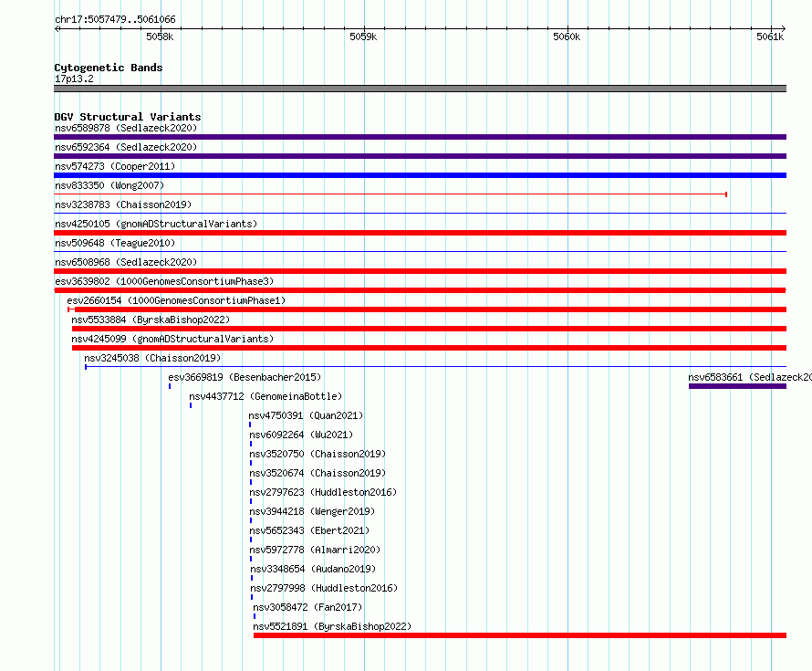The width and height of the screenshot is (812, 671).
Task: Click the nsv3245038 (Chaisson2019) label
Action: point(152,358)
